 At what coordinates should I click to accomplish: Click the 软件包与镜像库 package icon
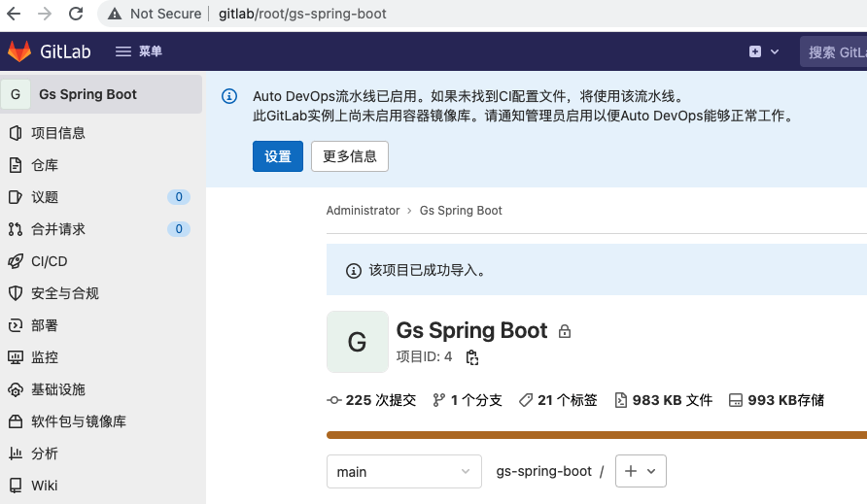coord(16,421)
